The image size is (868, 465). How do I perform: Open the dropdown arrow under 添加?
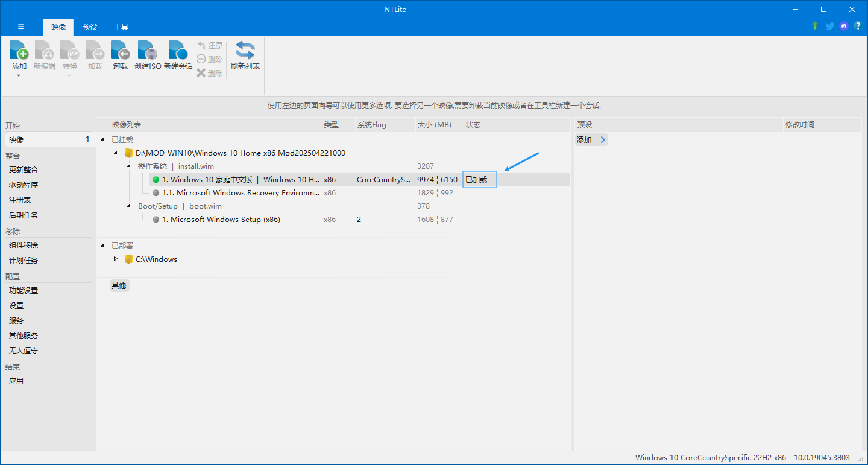19,75
